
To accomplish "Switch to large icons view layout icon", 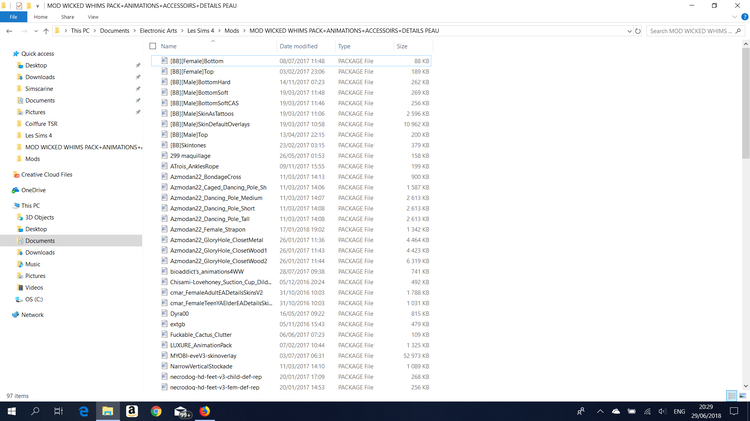I will click(742, 396).
